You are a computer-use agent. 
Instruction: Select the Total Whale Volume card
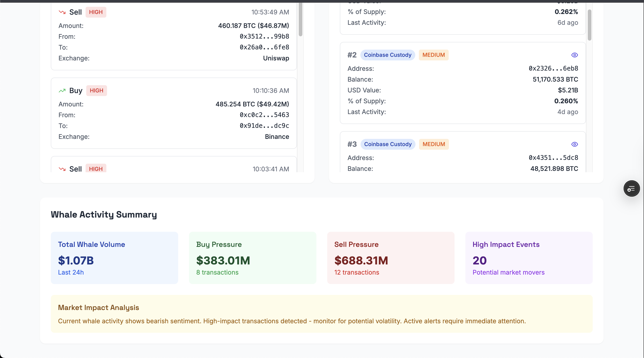(114, 258)
